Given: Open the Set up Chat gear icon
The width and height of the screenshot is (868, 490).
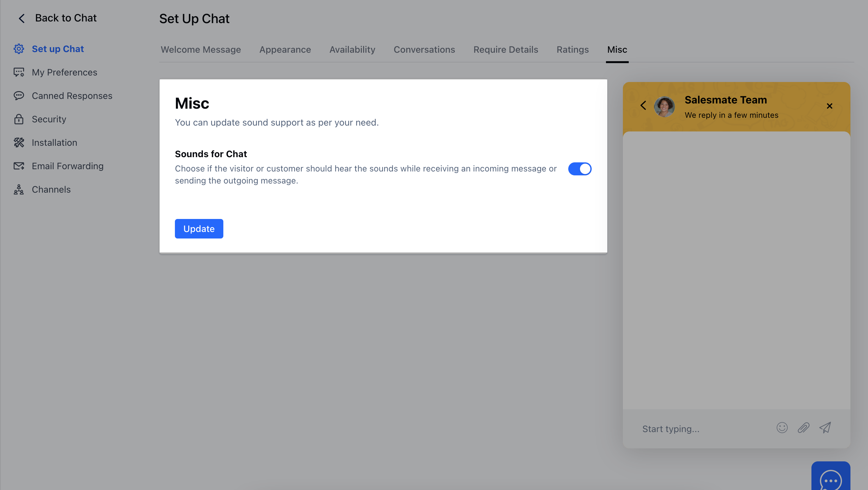Looking at the screenshot, I should coord(19,49).
